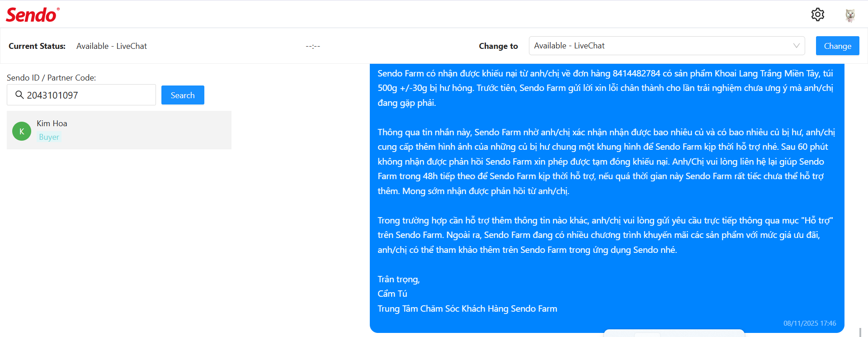Click the Buyer tag under Kim Hoa
The height and width of the screenshot is (337, 868).
click(49, 137)
